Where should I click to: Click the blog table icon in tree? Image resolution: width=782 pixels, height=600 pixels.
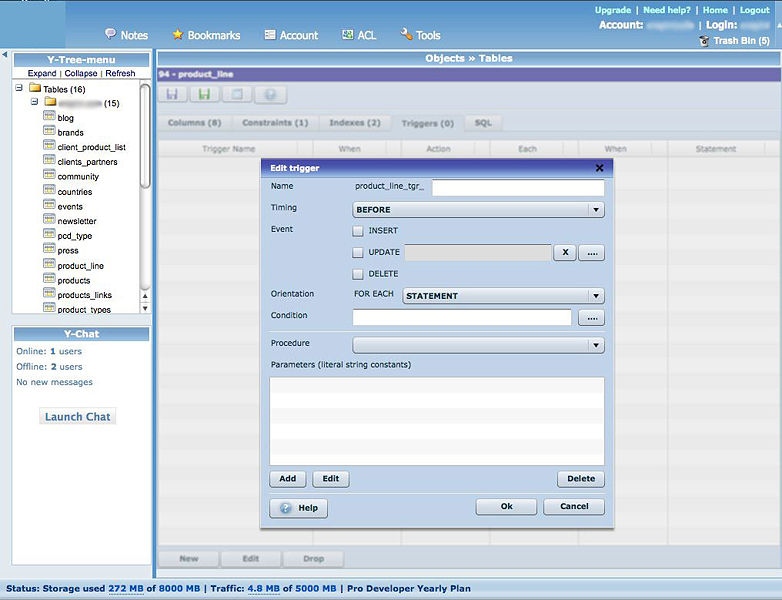coord(49,117)
